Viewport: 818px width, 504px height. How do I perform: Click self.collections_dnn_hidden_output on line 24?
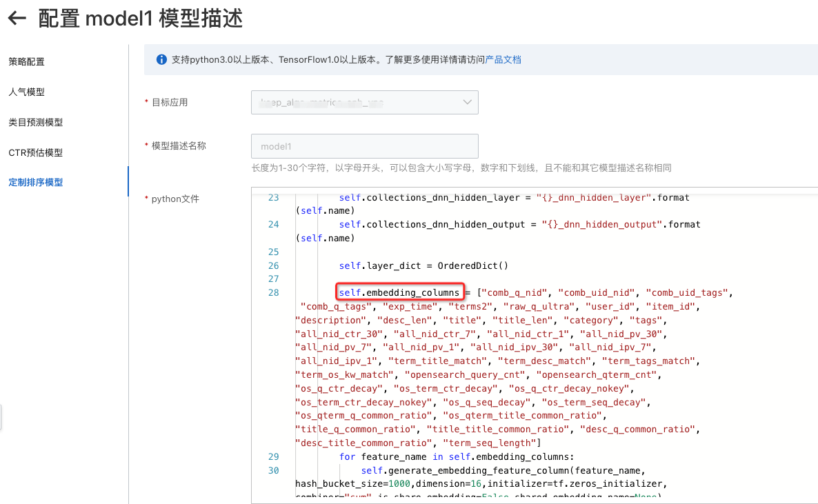[432, 224]
